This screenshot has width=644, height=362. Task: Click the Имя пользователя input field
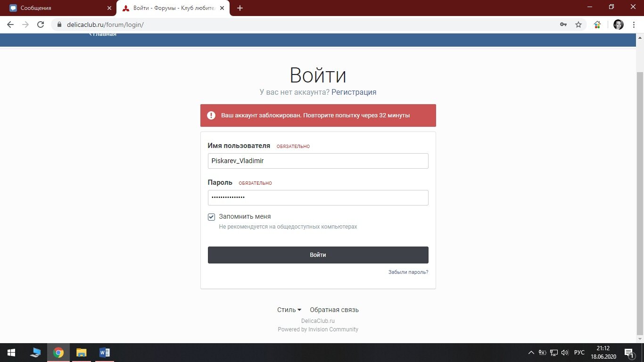tap(318, 161)
